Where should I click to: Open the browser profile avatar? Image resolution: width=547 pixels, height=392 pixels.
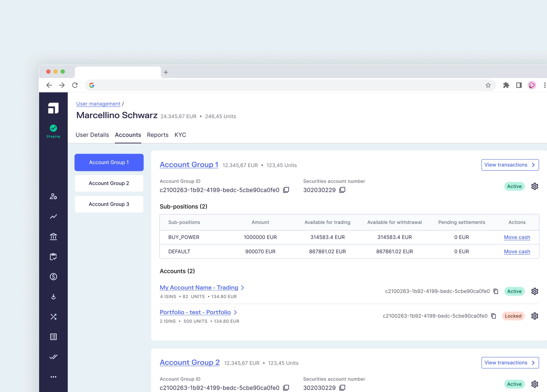pos(532,85)
